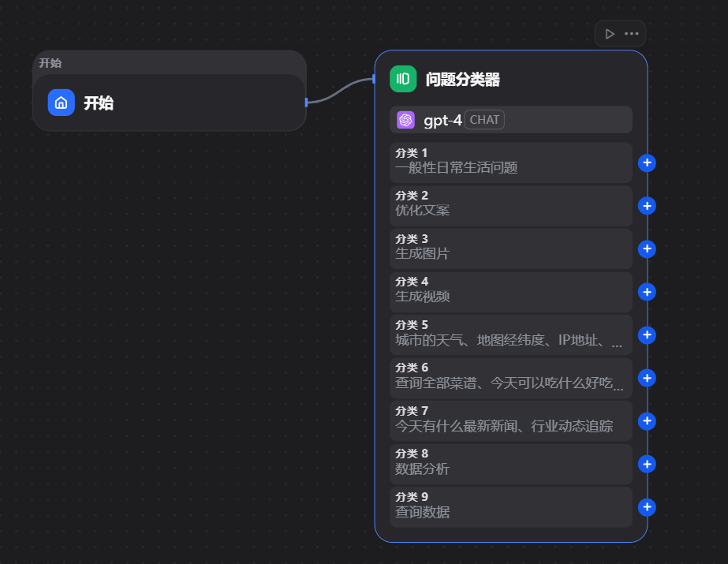Select the 问题分类器 node title

pyautogui.click(x=463, y=80)
